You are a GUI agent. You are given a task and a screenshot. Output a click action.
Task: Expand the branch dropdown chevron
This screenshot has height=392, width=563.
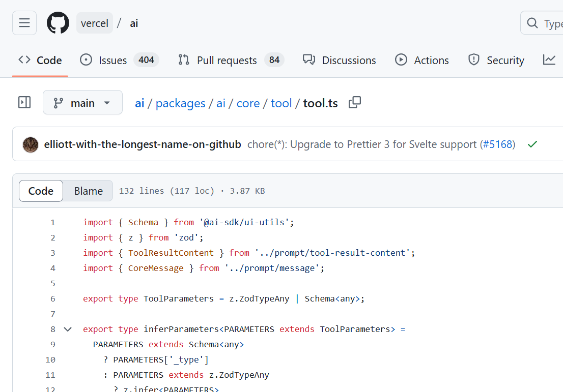pos(107,102)
